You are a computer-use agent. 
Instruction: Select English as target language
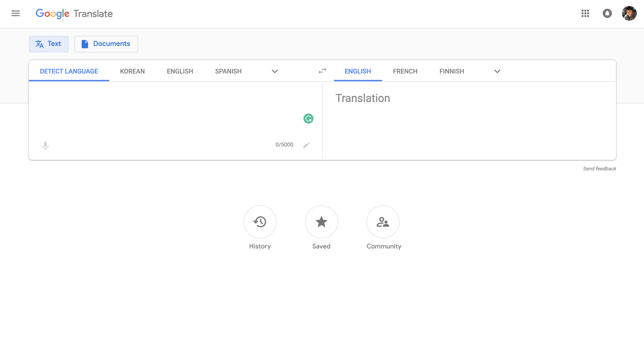point(358,71)
